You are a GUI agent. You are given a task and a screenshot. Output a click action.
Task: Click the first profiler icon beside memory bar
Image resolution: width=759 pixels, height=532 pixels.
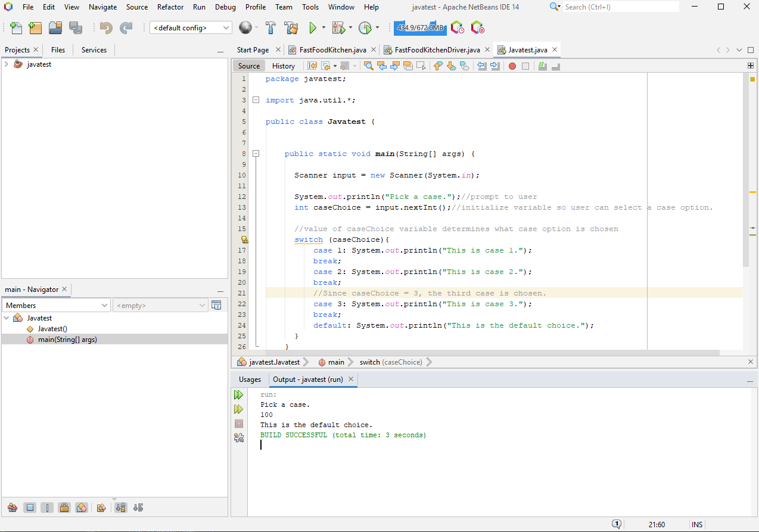pos(457,27)
